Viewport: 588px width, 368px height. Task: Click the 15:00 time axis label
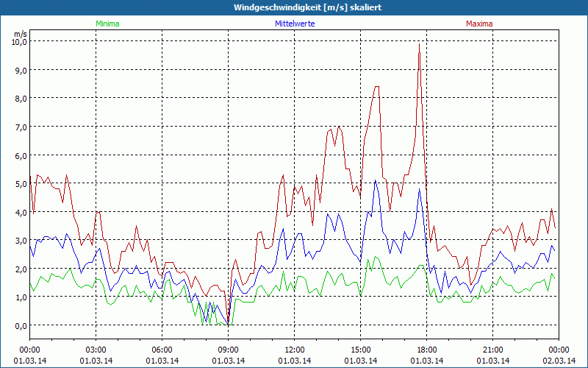tap(361, 350)
